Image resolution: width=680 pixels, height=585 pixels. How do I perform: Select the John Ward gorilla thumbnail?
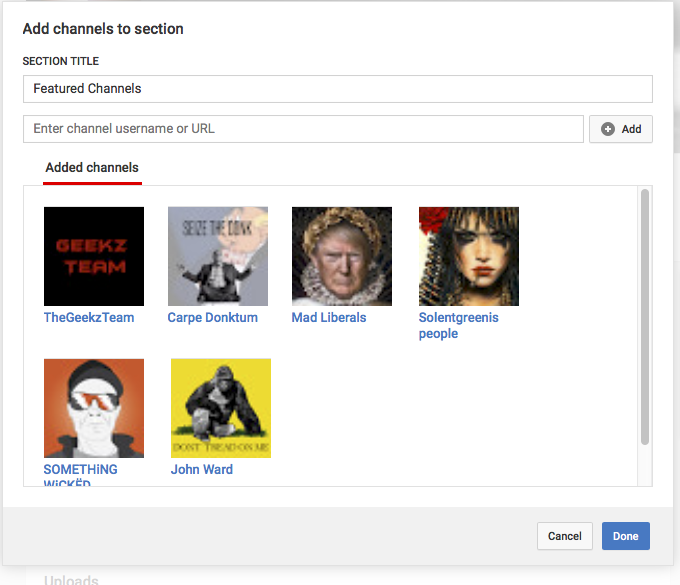221,408
